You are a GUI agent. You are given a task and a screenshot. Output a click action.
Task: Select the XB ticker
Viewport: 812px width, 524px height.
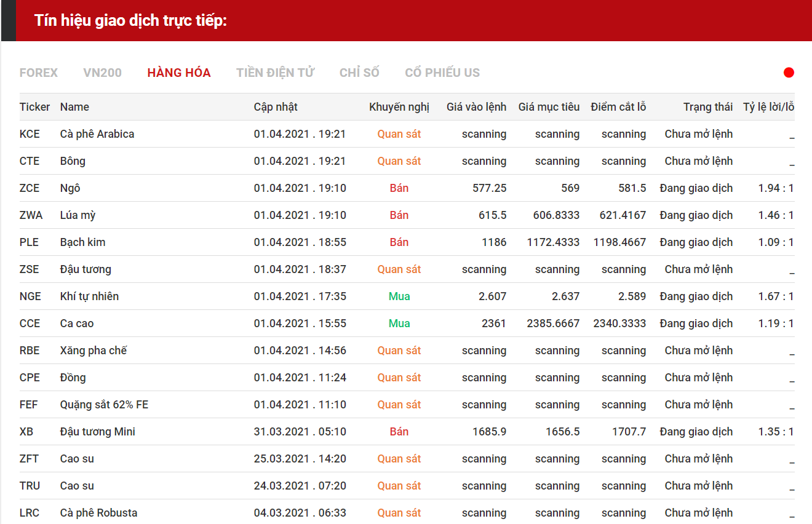click(26, 432)
